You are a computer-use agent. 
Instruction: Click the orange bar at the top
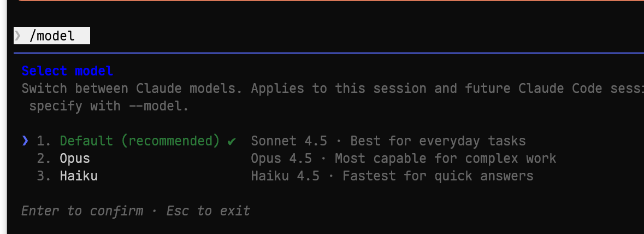tap(331, 1)
